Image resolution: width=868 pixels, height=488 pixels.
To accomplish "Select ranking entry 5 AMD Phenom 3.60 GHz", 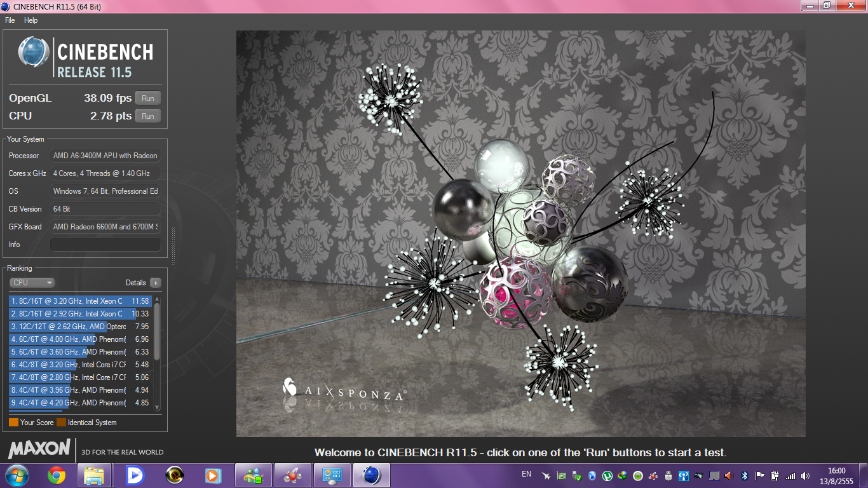I will (x=80, y=352).
